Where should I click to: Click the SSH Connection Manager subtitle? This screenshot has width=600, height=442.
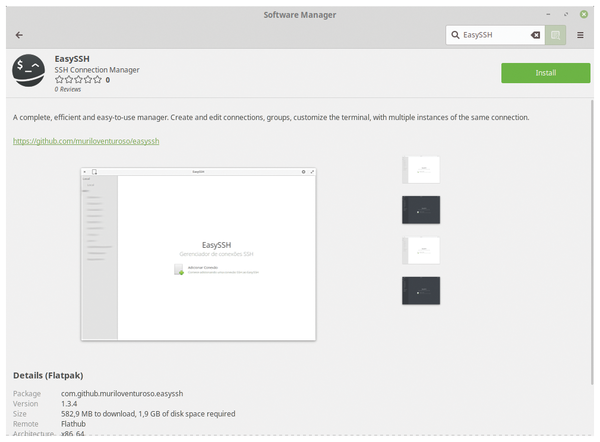tap(97, 70)
